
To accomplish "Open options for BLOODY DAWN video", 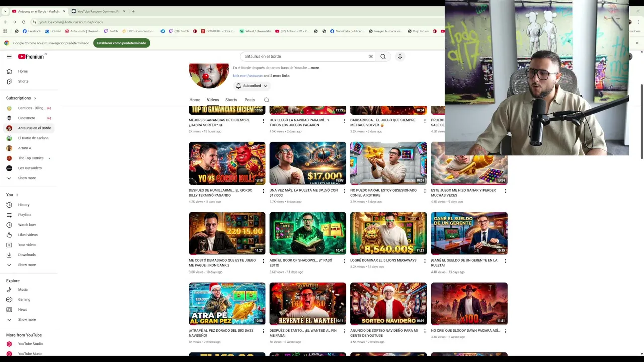I will pyautogui.click(x=506, y=331).
